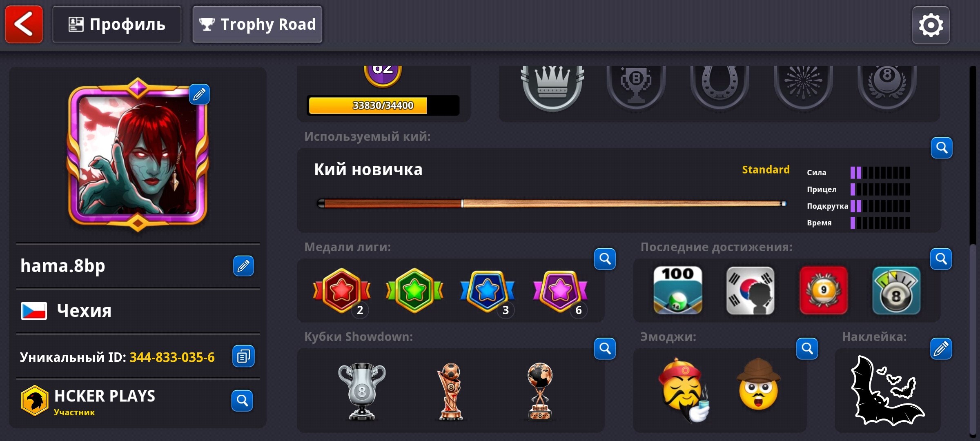Image resolution: width=980 pixels, height=441 pixels.
Task: View Showdown cups via magnifier
Action: 605,348
